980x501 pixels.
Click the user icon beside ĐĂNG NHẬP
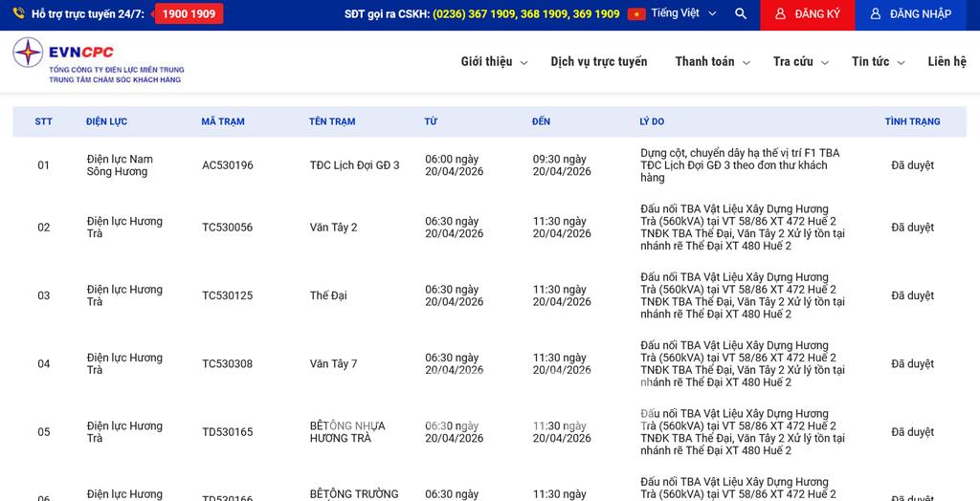pos(875,14)
